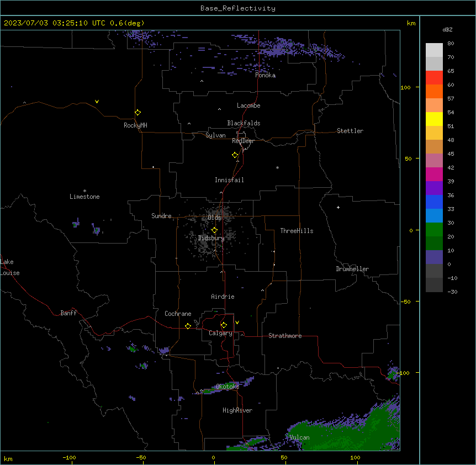Click the ThreeHills label
This screenshot has height=465, width=476.
tap(297, 231)
